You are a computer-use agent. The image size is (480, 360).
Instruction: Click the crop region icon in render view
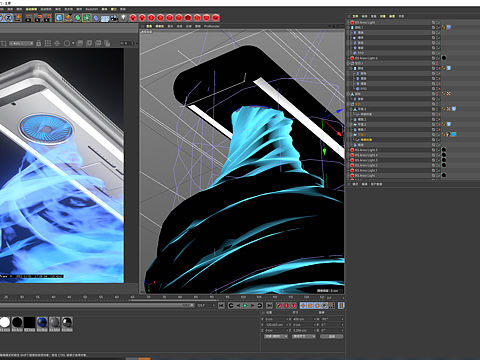tap(4, 43)
